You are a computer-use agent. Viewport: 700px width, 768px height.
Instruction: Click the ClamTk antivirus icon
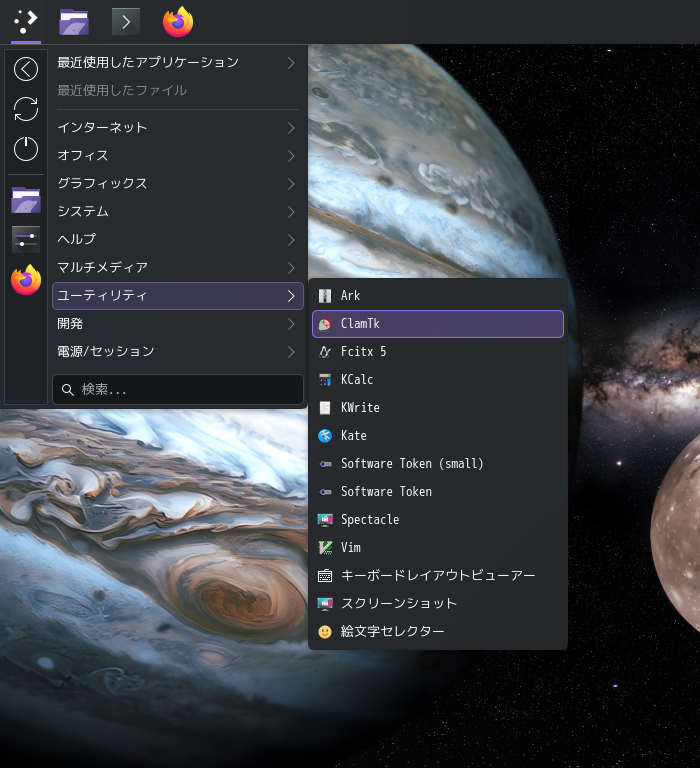pyautogui.click(x=325, y=324)
